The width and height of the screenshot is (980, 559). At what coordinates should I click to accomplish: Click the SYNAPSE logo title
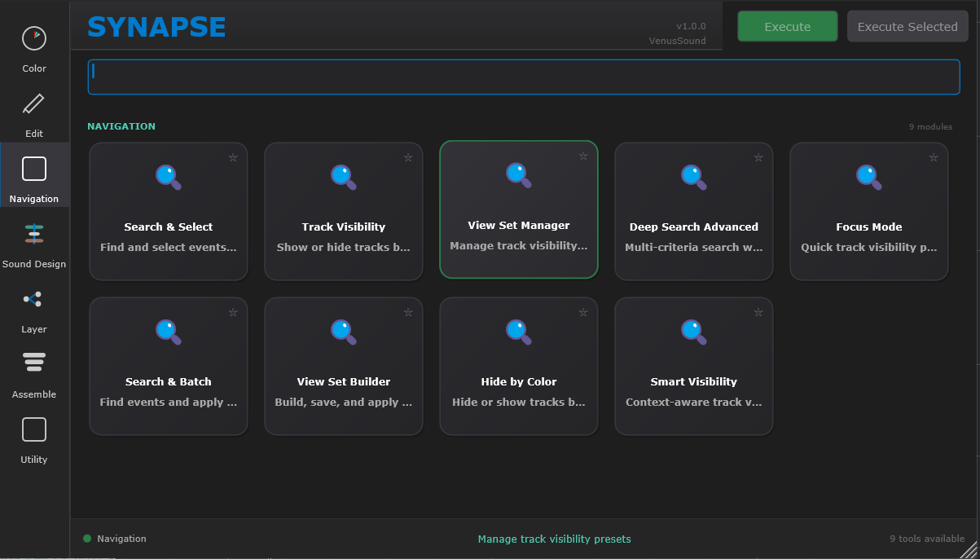pos(156,27)
